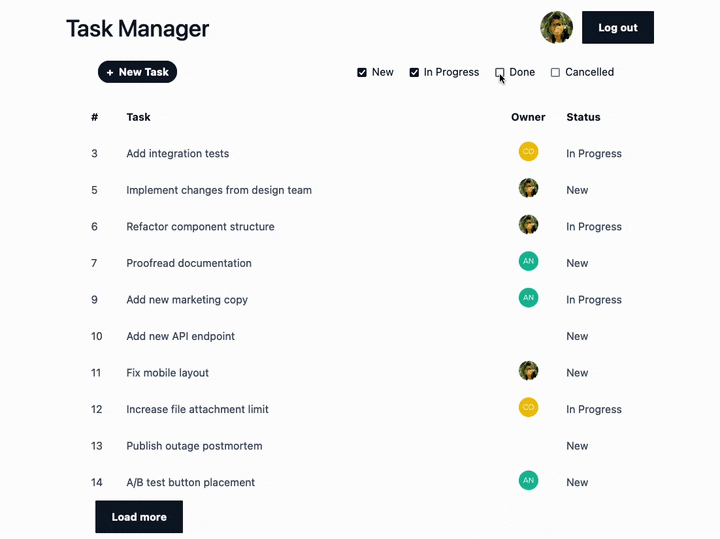Screen dimensions: 720x539
Task: Click owner avatar for Increase file attachment limit
Action: click(x=528, y=407)
